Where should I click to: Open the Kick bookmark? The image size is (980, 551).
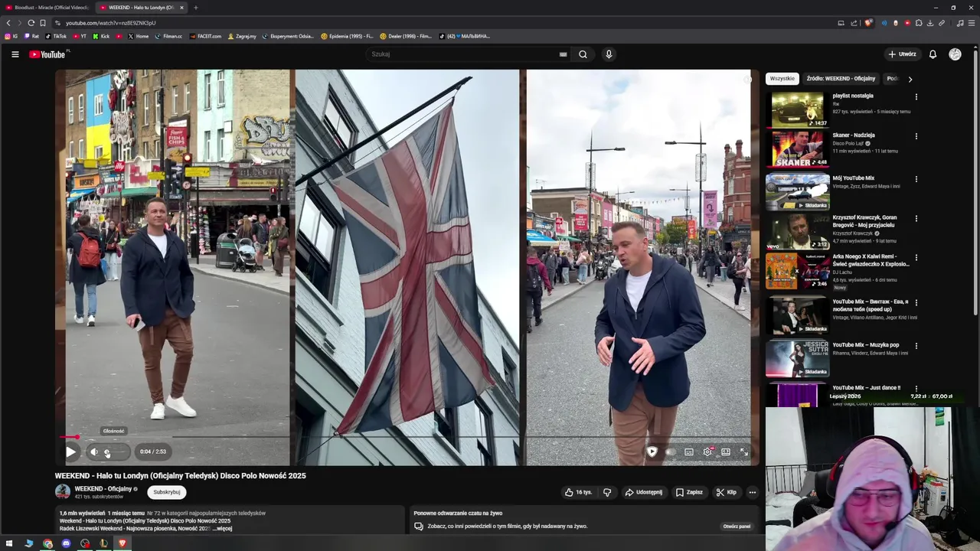coord(101,36)
